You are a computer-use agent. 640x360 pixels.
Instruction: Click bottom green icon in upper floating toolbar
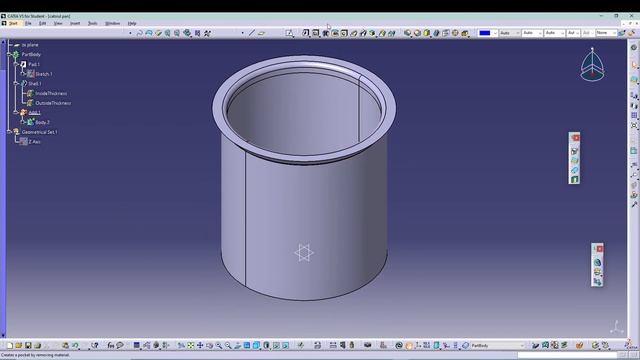pyautogui.click(x=574, y=179)
